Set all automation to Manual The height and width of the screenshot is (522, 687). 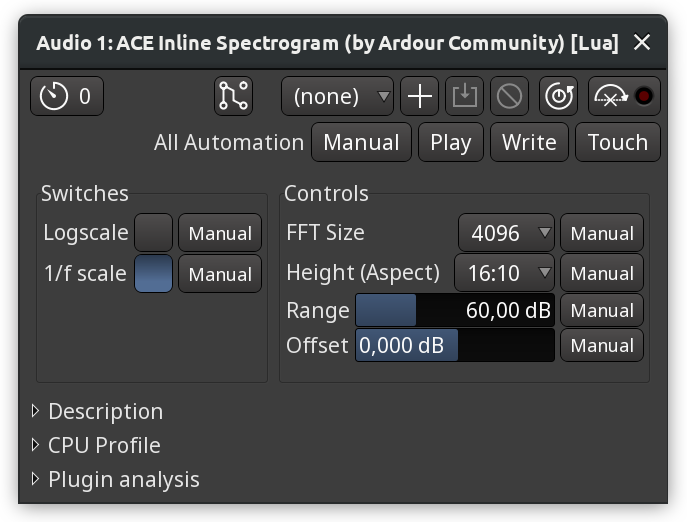(x=361, y=142)
